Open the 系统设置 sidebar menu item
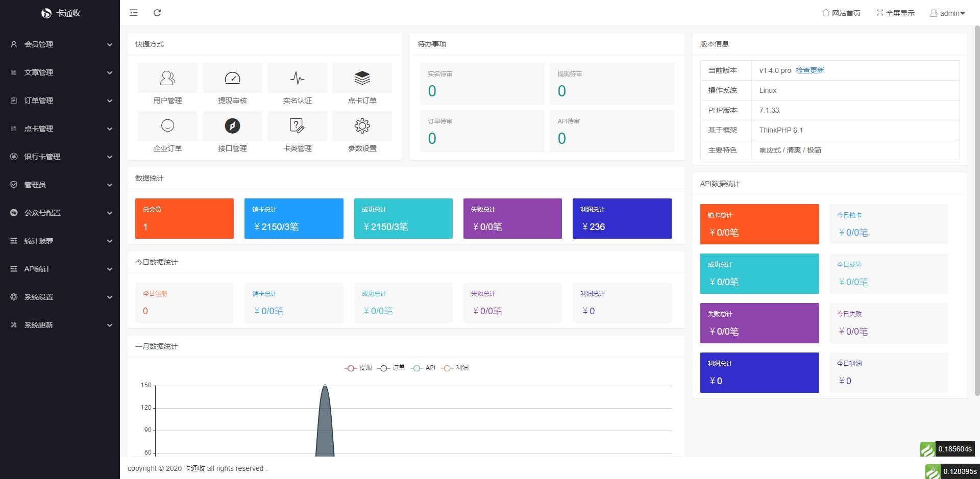Viewport: 980px width, 479px height. coord(60,297)
